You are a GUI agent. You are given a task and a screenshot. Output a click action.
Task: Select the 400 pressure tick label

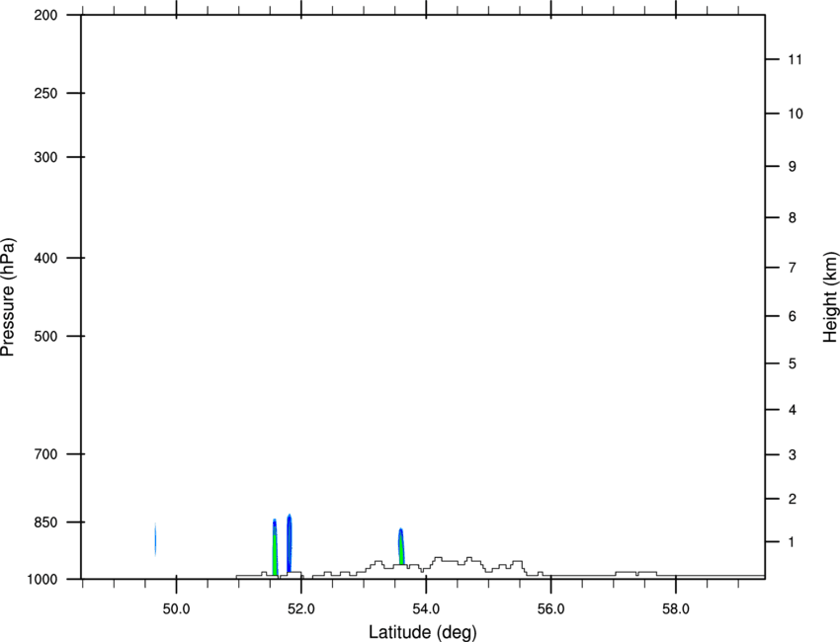(x=45, y=258)
